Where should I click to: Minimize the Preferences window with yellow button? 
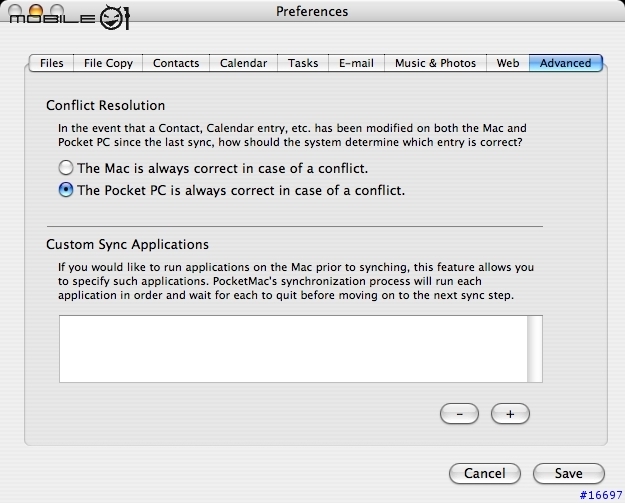36,10
